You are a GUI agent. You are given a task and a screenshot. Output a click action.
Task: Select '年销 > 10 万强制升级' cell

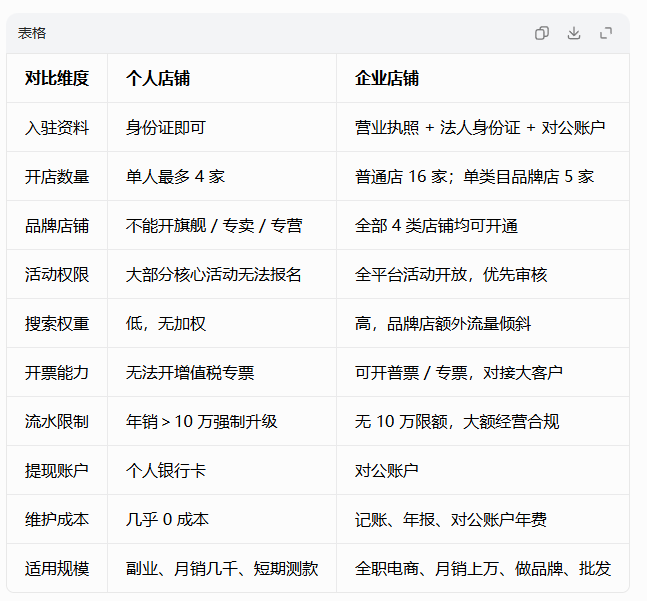(202, 422)
